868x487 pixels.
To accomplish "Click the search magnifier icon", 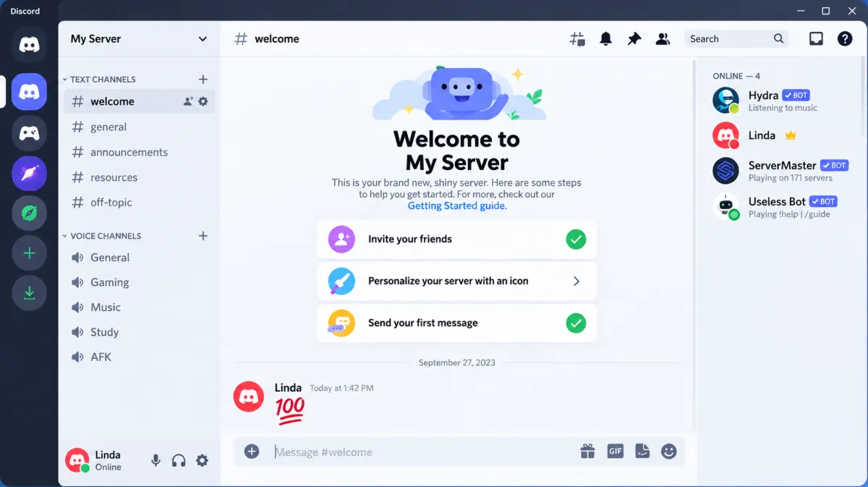I will [x=778, y=39].
